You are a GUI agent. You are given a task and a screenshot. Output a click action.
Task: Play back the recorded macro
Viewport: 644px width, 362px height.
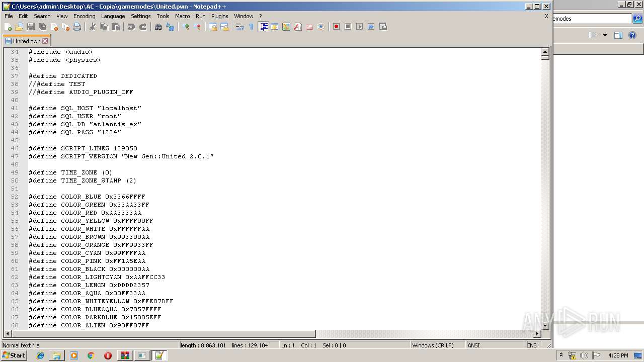point(360,27)
